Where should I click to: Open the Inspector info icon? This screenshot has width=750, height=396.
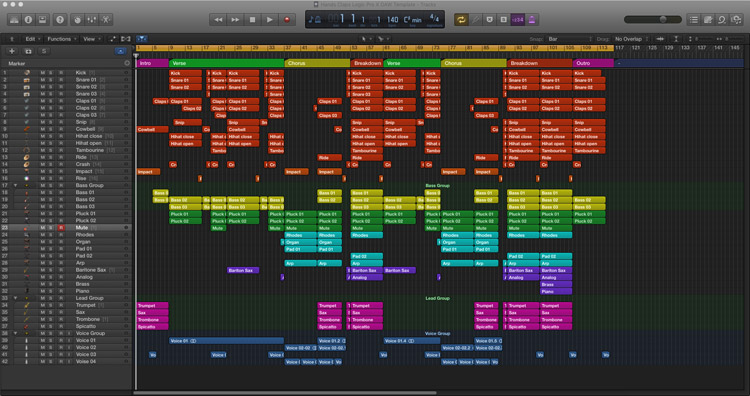click(x=28, y=20)
